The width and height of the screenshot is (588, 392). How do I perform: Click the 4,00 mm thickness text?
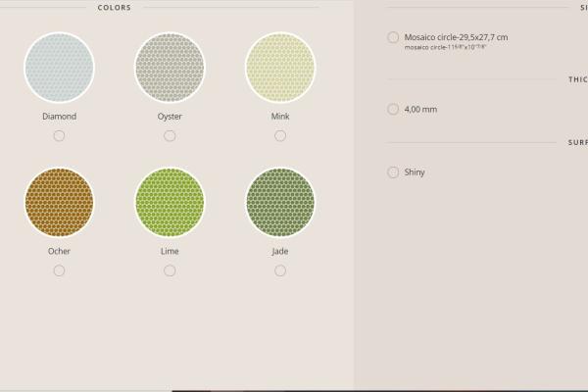coord(420,109)
